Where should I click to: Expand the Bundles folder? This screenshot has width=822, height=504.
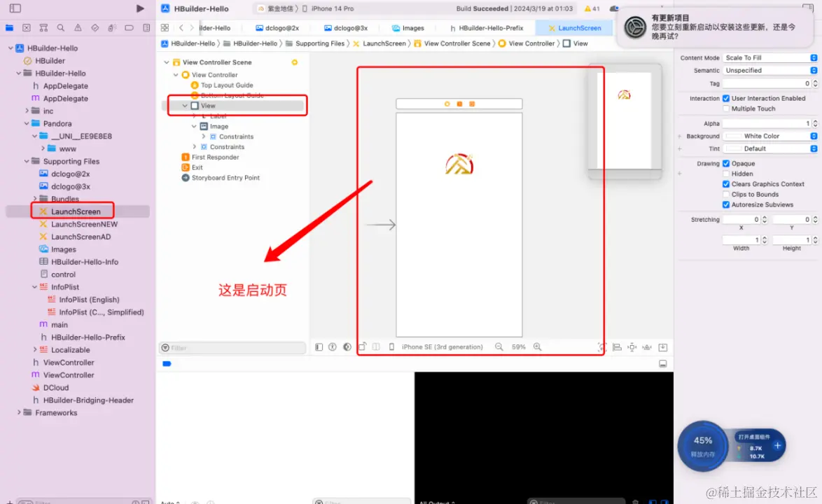(x=35, y=199)
